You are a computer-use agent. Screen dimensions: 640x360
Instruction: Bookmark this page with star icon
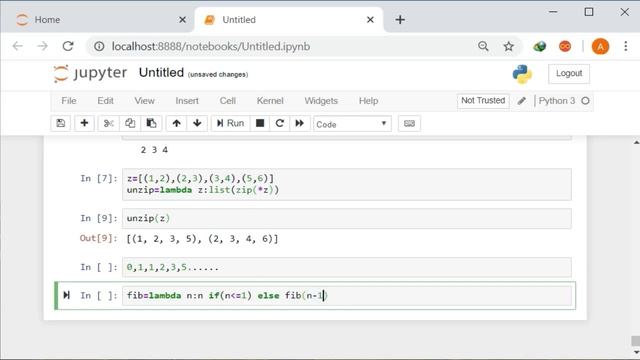click(508, 47)
